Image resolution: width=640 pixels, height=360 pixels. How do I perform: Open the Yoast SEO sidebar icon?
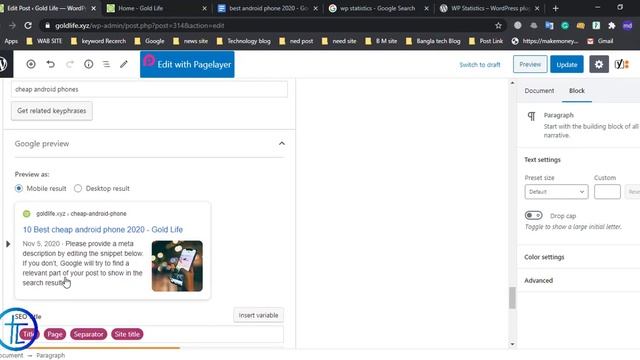click(622, 64)
